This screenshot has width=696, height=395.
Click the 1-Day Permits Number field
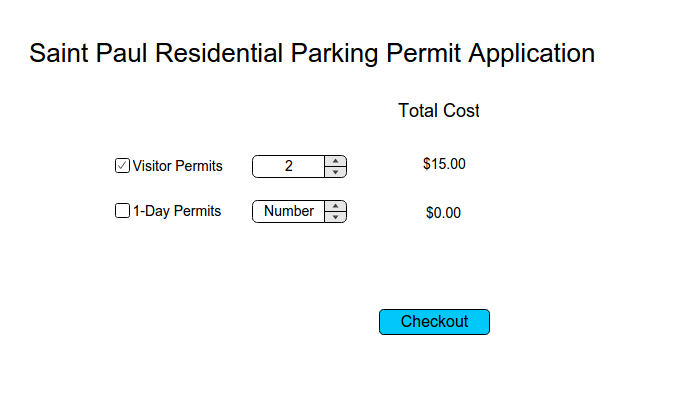(x=289, y=211)
